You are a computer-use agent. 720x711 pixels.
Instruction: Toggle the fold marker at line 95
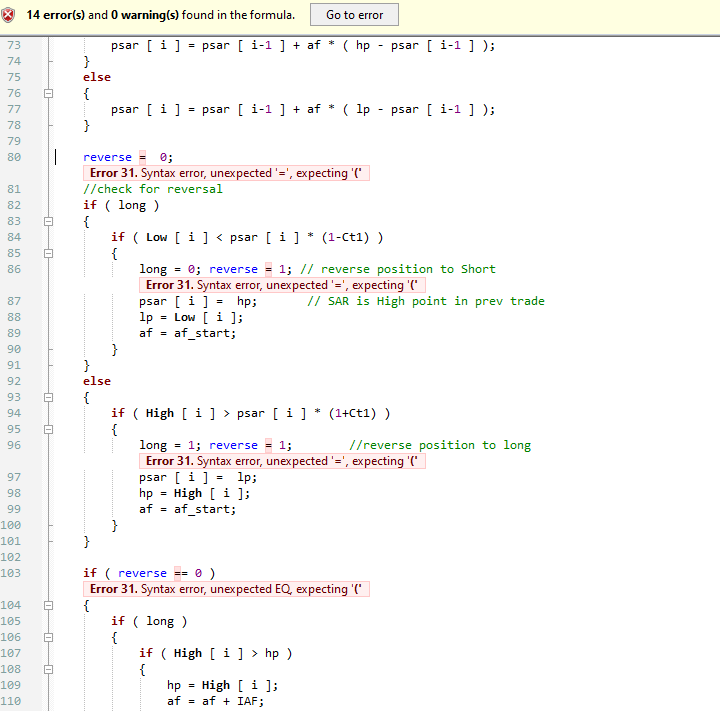[x=47, y=429]
